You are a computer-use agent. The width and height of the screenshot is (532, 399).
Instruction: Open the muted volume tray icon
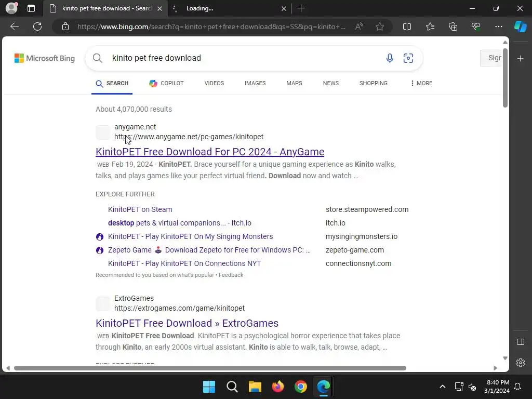coord(472,387)
